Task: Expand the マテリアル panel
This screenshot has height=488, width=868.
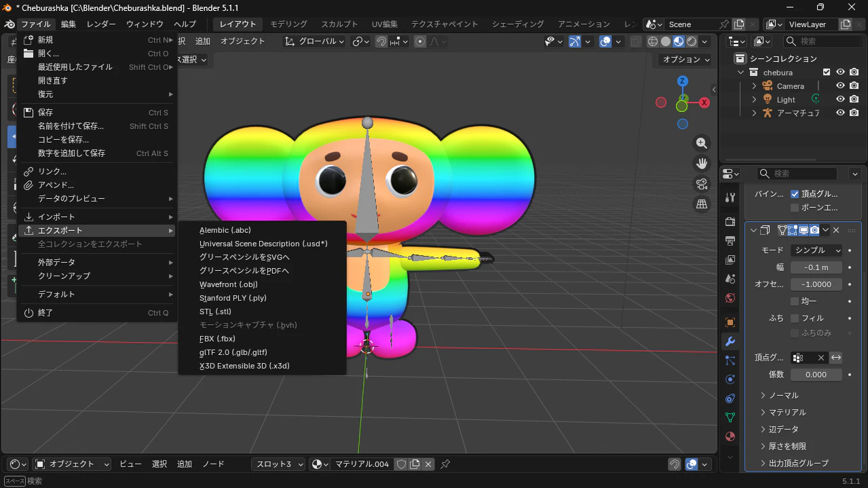Action: click(x=787, y=413)
